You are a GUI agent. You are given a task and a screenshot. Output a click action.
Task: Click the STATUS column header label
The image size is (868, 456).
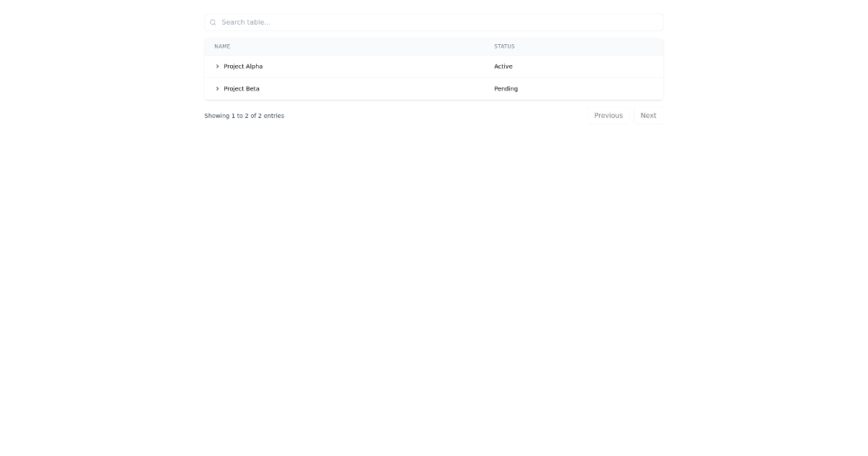pyautogui.click(x=504, y=46)
